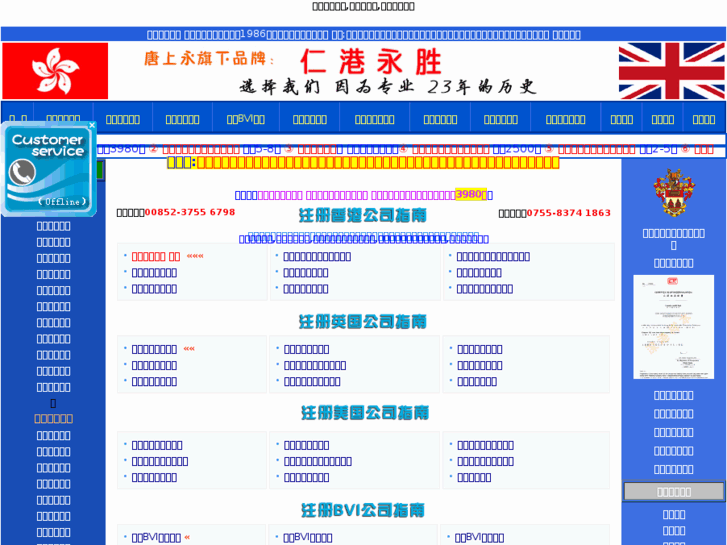Click the yellow highlighted 3980 price text
This screenshot has width=727, height=545.
click(x=471, y=194)
